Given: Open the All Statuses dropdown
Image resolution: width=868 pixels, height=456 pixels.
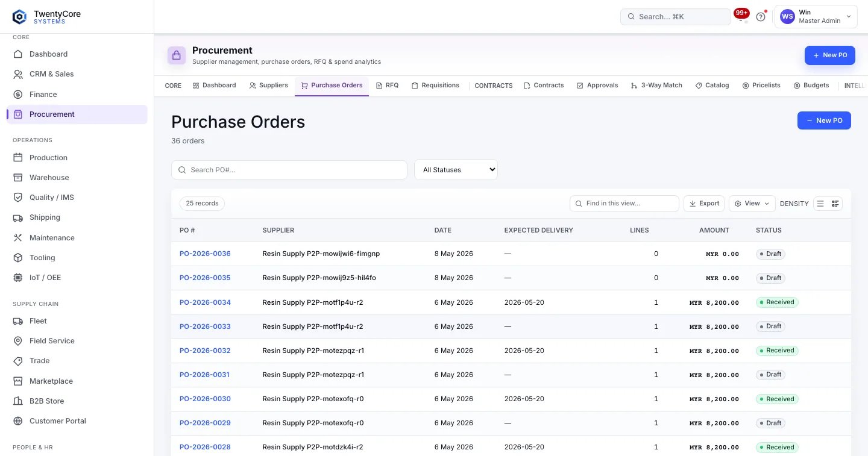Looking at the screenshot, I should point(456,170).
